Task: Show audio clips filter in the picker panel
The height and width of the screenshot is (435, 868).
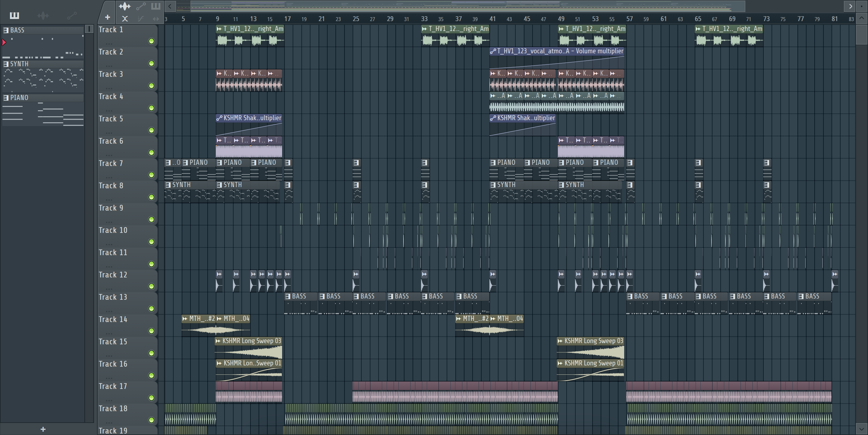Action: tap(43, 15)
